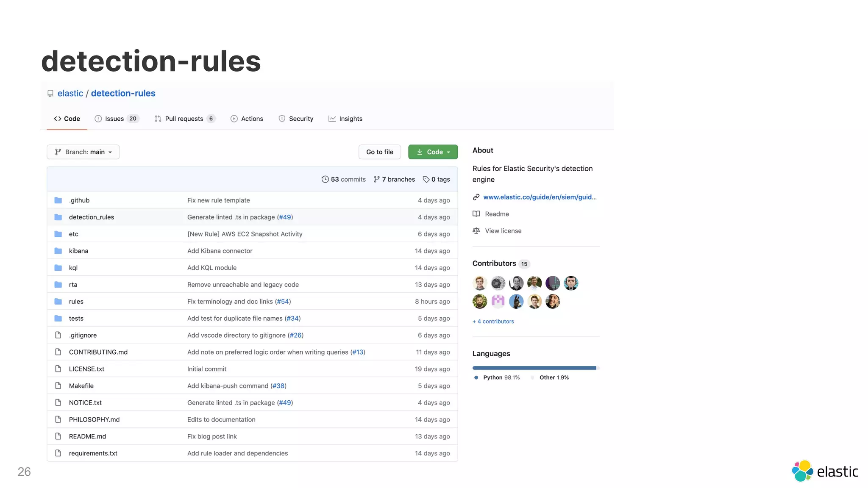Open pull request #54 link
868x488 pixels.
click(x=283, y=302)
